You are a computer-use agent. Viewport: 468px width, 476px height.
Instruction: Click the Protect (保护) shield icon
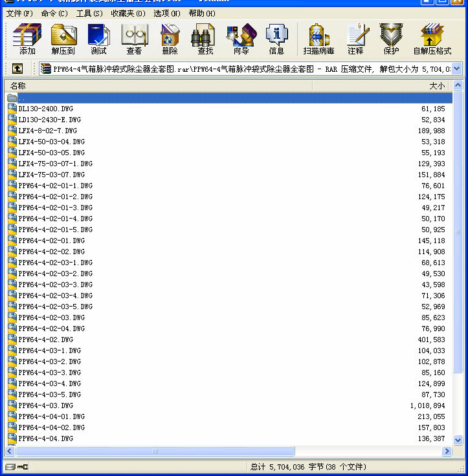click(391, 38)
